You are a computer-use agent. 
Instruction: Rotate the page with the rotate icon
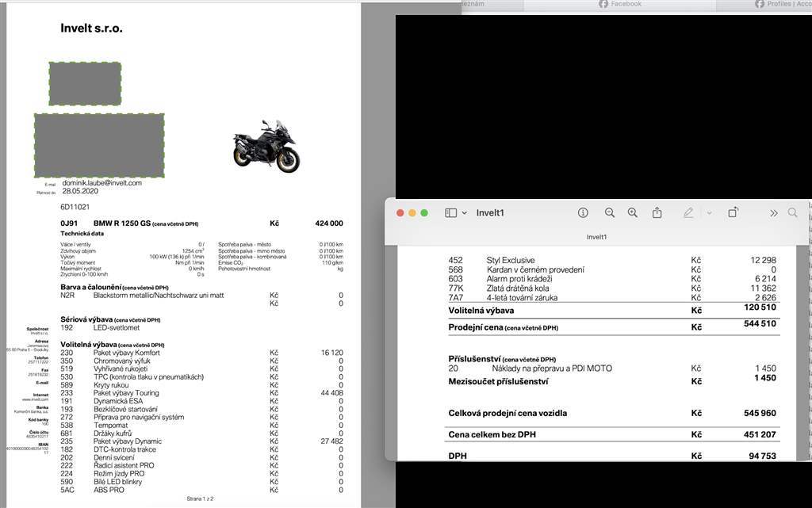coord(733,212)
